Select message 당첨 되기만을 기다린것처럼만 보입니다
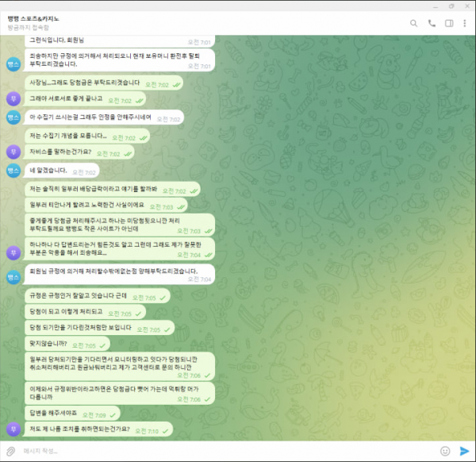Viewport: 476px width, 462px height. coord(100,328)
